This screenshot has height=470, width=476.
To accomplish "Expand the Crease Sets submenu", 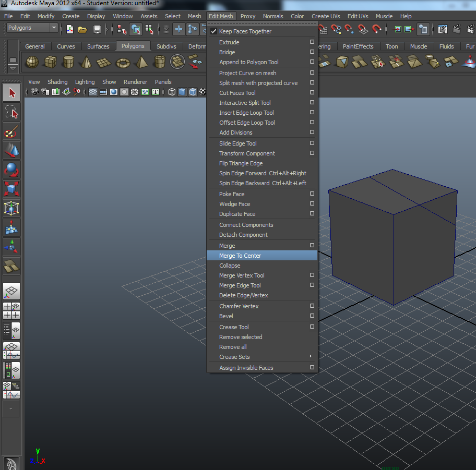I will click(x=234, y=357).
